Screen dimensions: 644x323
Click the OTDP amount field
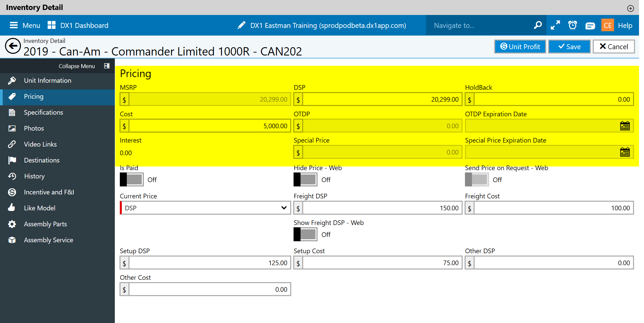pos(382,126)
